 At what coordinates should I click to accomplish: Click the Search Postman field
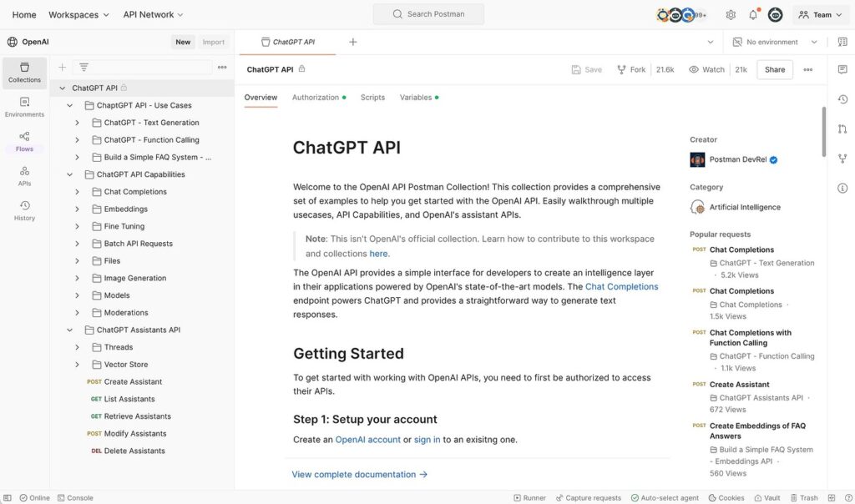pyautogui.click(x=428, y=14)
